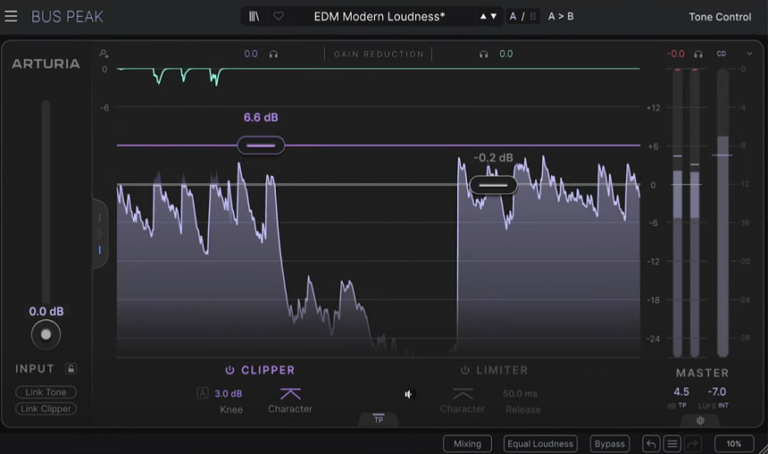
Task: Open the preset library browser icon
Action: point(254,16)
